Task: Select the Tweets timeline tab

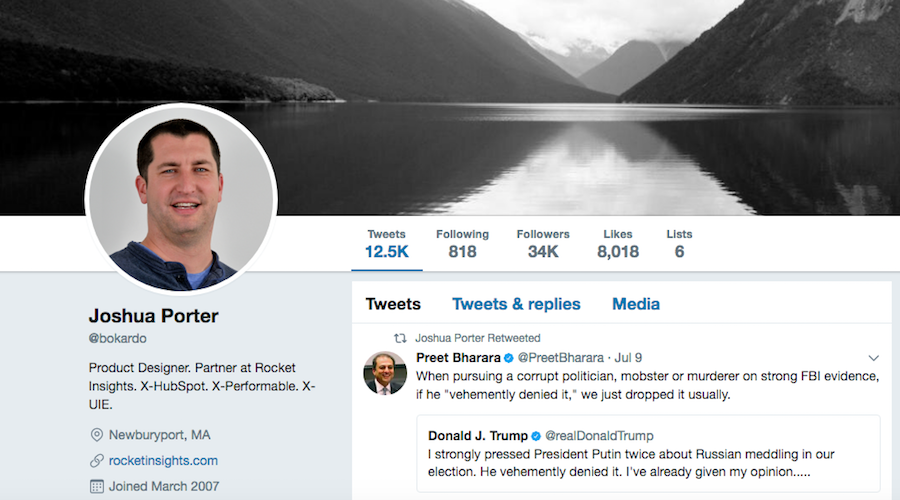Action: 393,304
